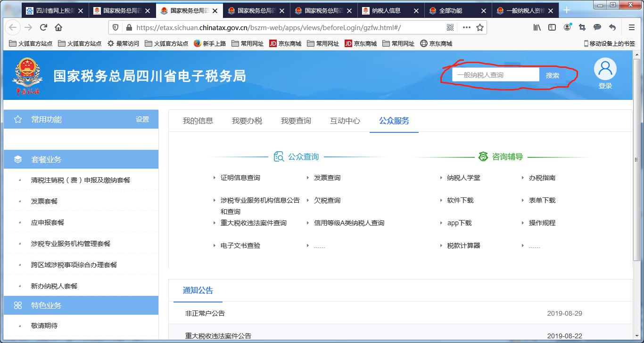644x343 pixels.
Task: Toggle the browser sidebar panel icon
Action: 552,27
